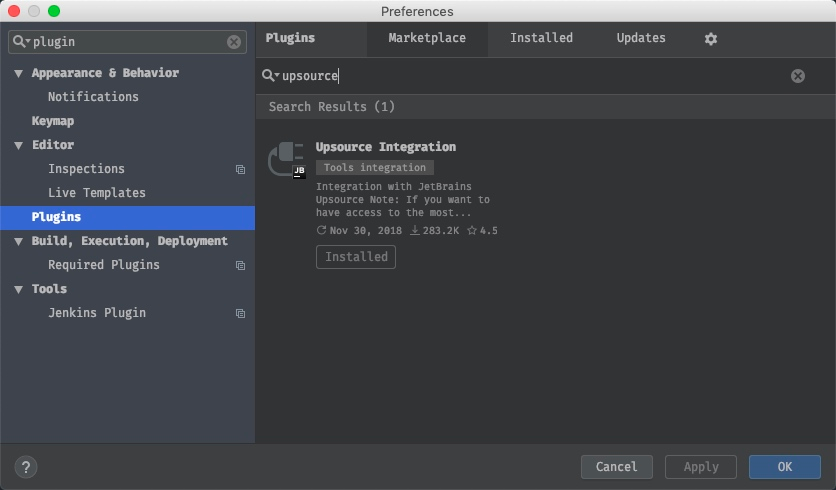The image size is (836, 490).
Task: Collapse the Build, Execution, Deployment section
Action: 18,242
